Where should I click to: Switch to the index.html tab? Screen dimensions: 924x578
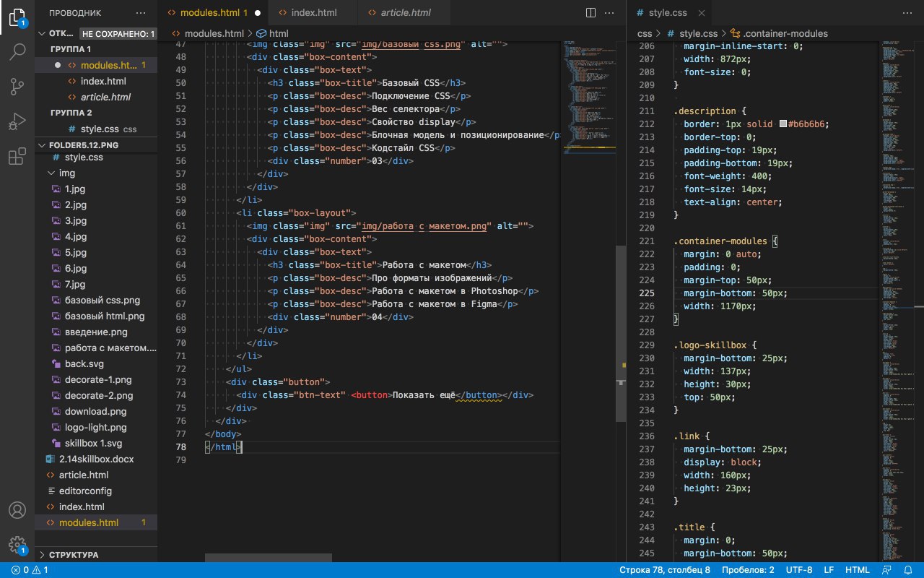coord(314,12)
